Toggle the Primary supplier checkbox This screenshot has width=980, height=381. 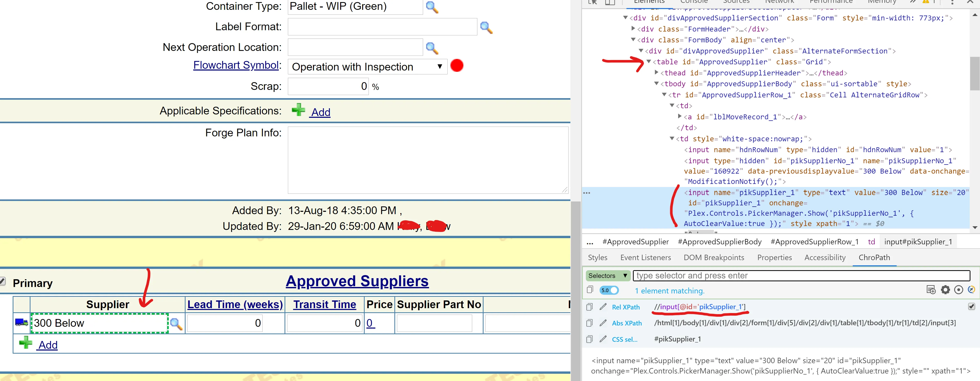(x=2, y=281)
